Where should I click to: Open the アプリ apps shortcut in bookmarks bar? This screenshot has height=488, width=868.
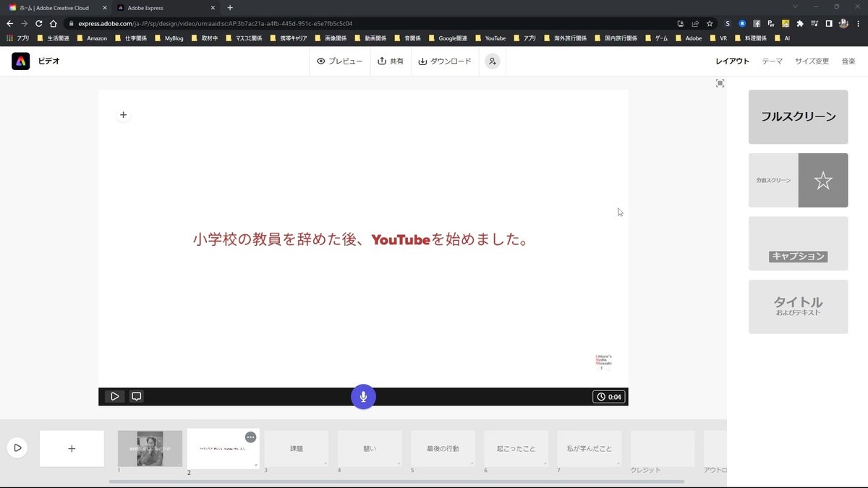(x=17, y=38)
